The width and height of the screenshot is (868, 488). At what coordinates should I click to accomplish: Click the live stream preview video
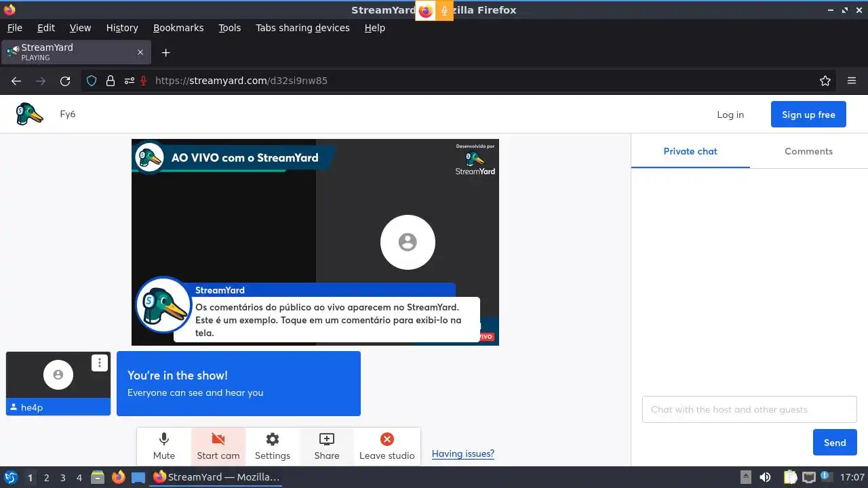pyautogui.click(x=315, y=242)
